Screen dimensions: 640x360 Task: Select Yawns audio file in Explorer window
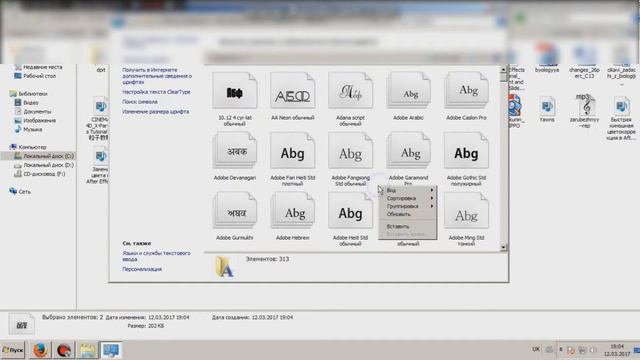point(547,109)
